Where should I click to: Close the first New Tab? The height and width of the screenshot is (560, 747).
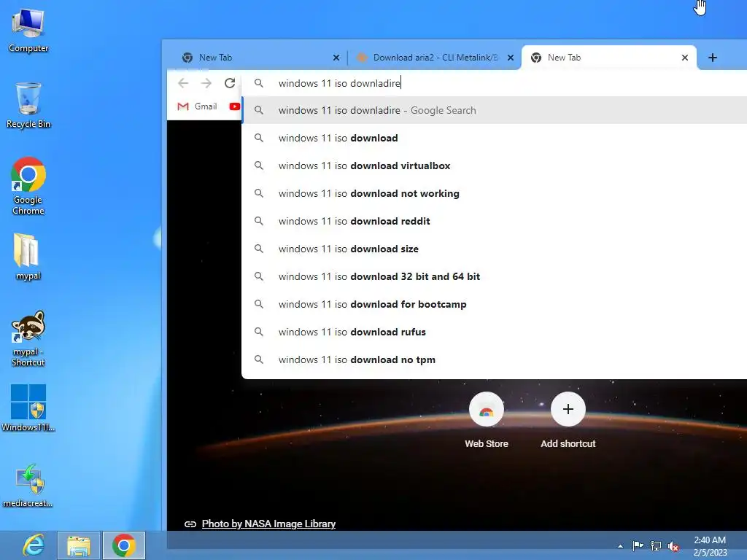click(x=336, y=58)
